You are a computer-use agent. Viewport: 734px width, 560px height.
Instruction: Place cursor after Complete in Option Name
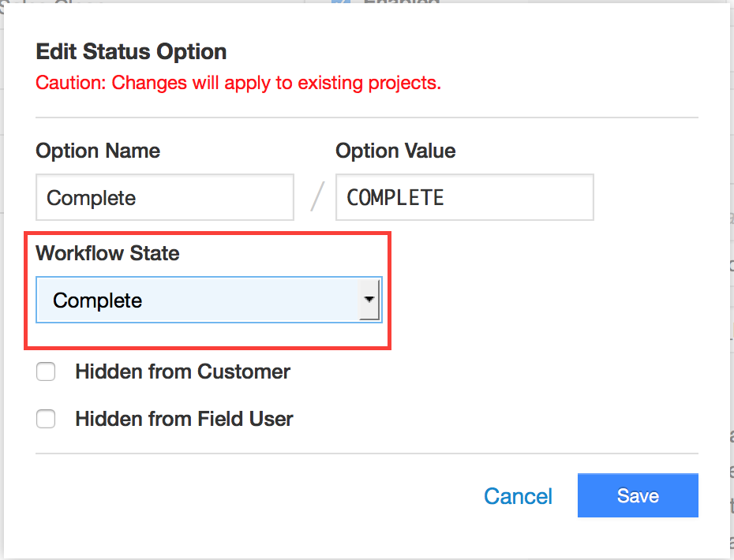137,197
